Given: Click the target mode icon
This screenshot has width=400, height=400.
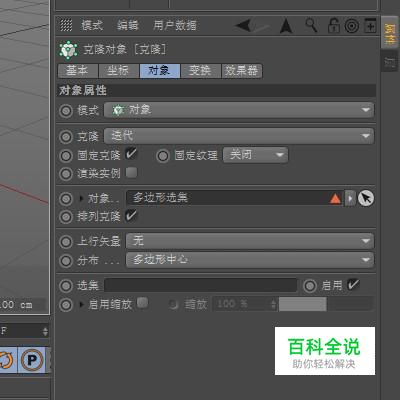Looking at the screenshot, I should pyautogui.click(x=352, y=26).
